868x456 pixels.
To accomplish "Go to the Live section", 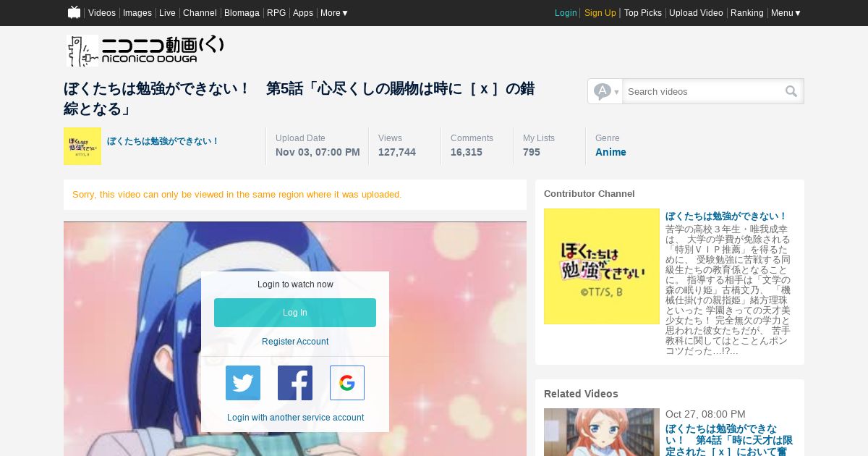I will coord(167,13).
